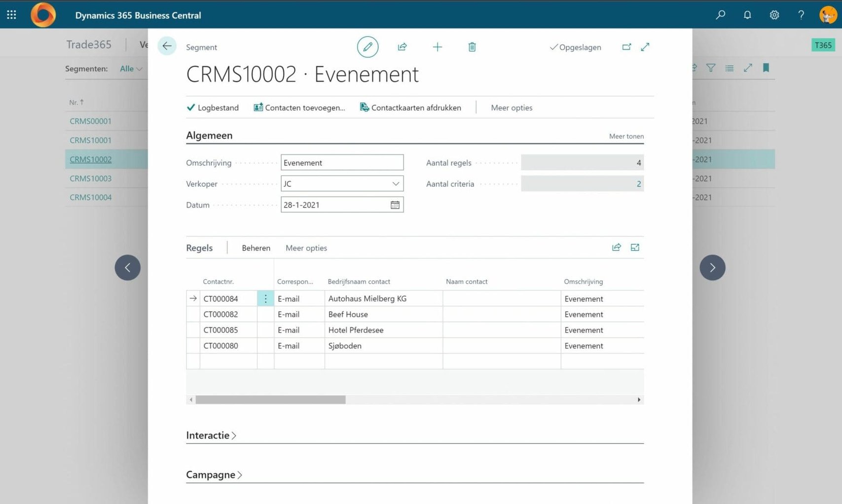The height and width of the screenshot is (504, 842).
Task: Open the app launcher grid
Action: click(x=11, y=15)
